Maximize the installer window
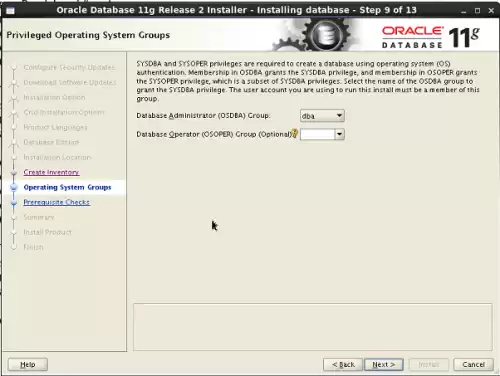This screenshot has height=376, width=500. click(477, 10)
